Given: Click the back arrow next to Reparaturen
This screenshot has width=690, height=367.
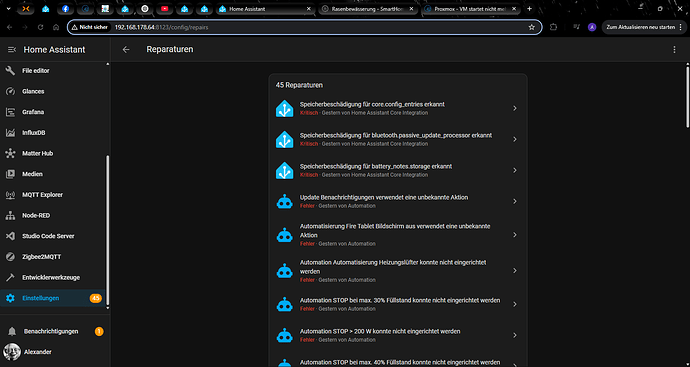Looking at the screenshot, I should click(126, 50).
